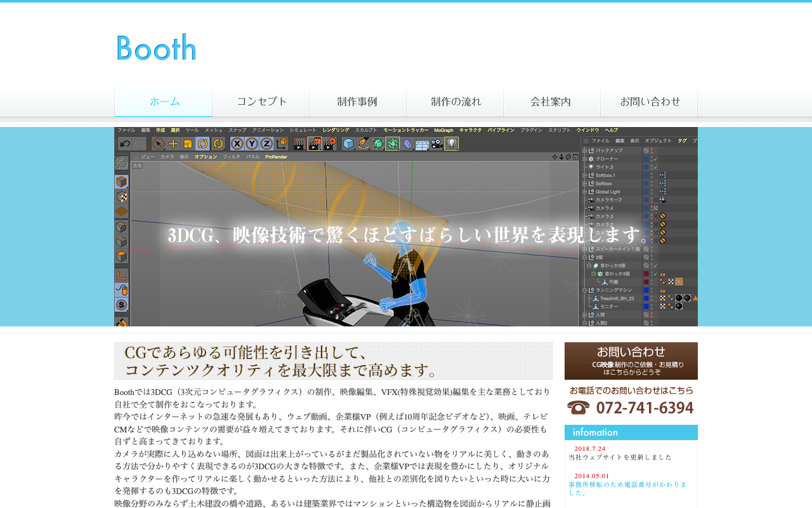Viewport: 812px width, 508px height.
Task: Toggle the Z axis lock
Action: pyautogui.click(x=266, y=144)
